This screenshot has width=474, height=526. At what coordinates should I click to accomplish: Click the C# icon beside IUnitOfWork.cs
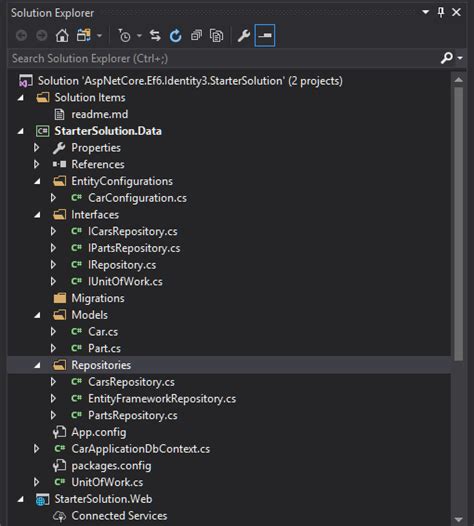(76, 281)
